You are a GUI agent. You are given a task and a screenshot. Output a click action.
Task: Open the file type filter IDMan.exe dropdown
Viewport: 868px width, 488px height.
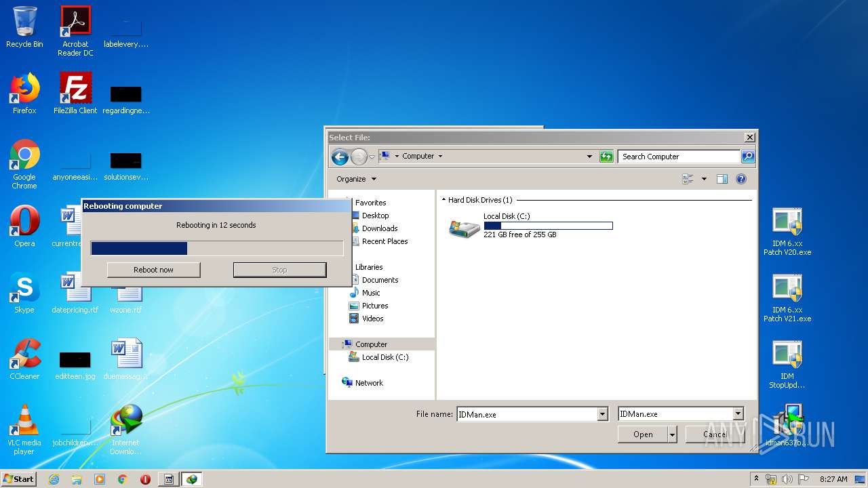coord(738,414)
